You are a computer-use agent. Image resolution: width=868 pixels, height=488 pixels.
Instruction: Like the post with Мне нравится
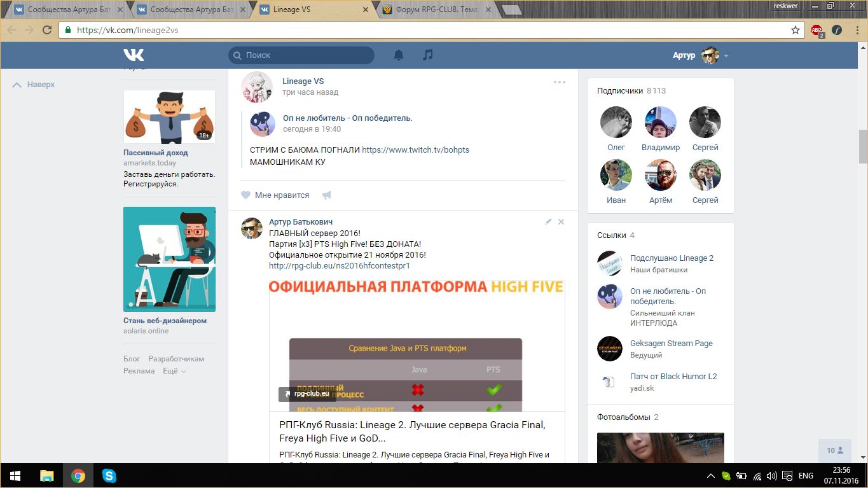[275, 195]
